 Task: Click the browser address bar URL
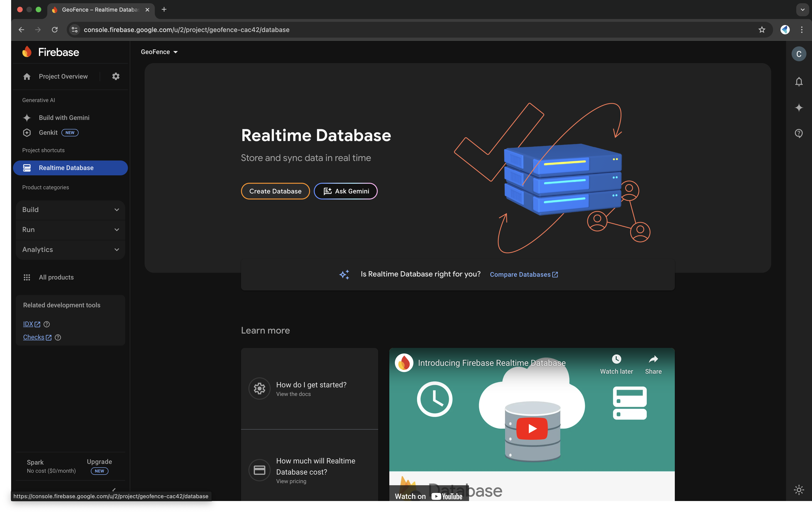pyautogui.click(x=187, y=30)
